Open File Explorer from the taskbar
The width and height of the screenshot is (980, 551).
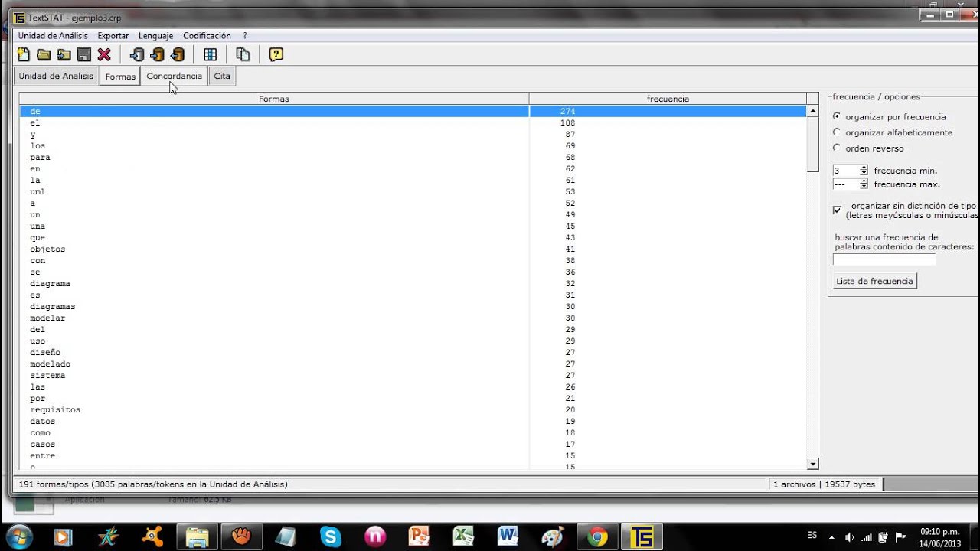click(x=197, y=537)
